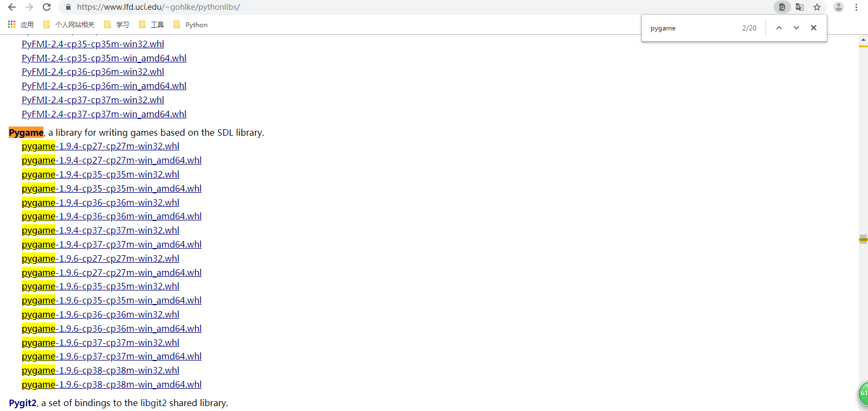Download pygame-1.9.6-cp37-cp37m-win_amd64.whl
The width and height of the screenshot is (868, 411).
(x=112, y=356)
